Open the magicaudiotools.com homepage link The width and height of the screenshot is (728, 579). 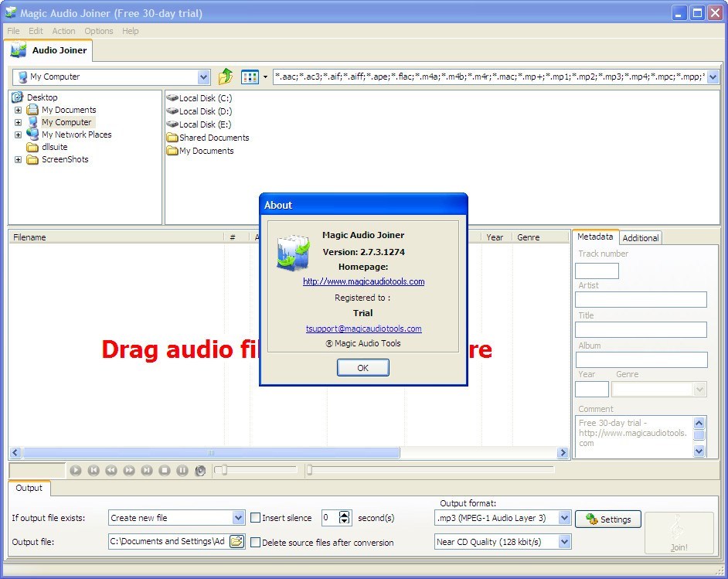click(363, 281)
